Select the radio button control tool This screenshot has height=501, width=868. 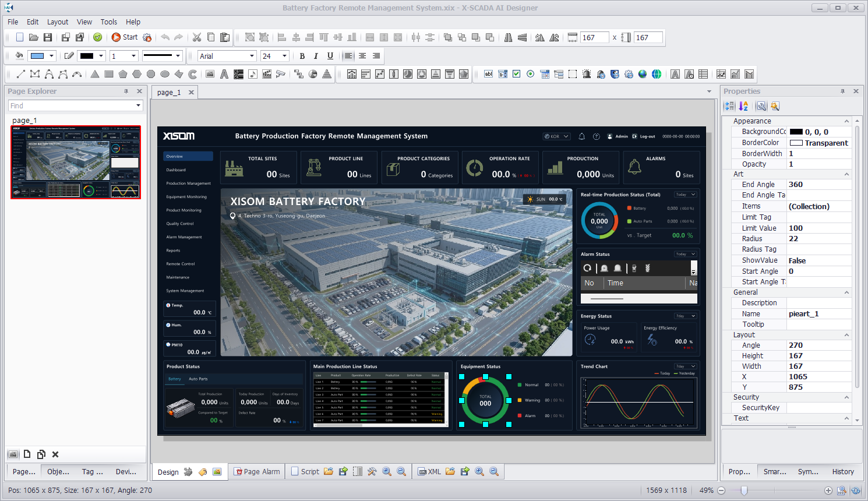(x=530, y=74)
